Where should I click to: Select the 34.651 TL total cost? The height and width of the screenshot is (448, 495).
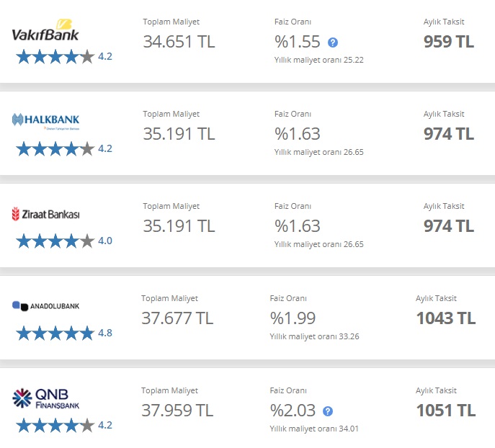(179, 42)
